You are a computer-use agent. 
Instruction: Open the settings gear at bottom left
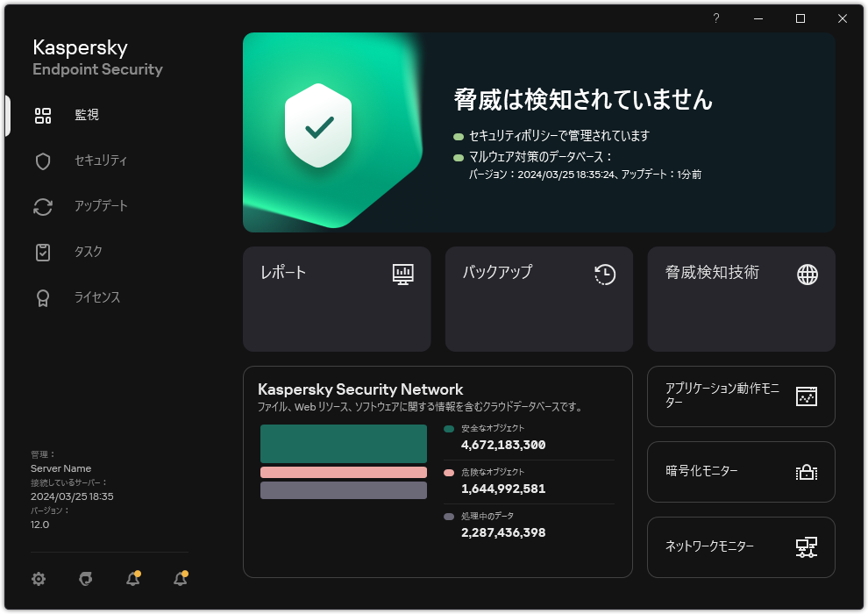point(39,579)
